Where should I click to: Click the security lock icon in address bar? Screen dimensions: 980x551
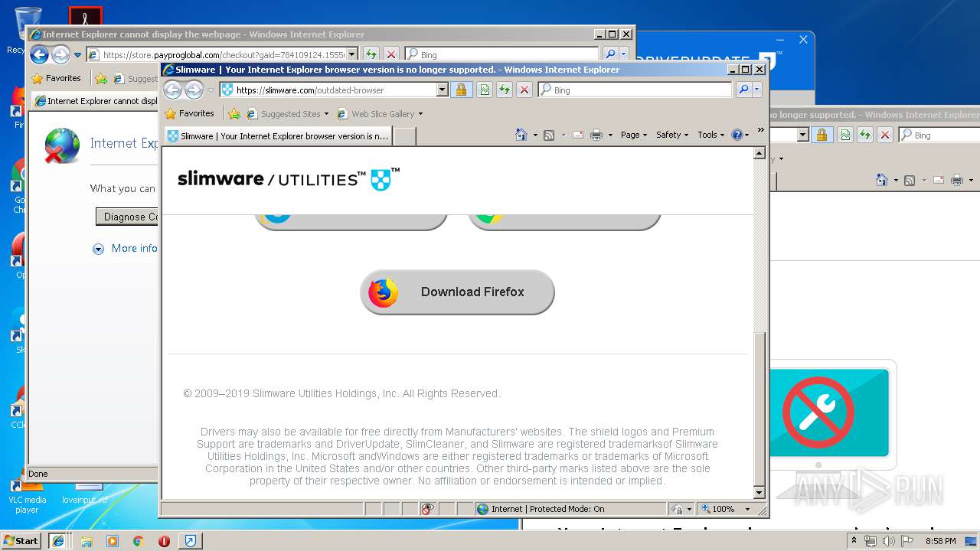coord(461,90)
